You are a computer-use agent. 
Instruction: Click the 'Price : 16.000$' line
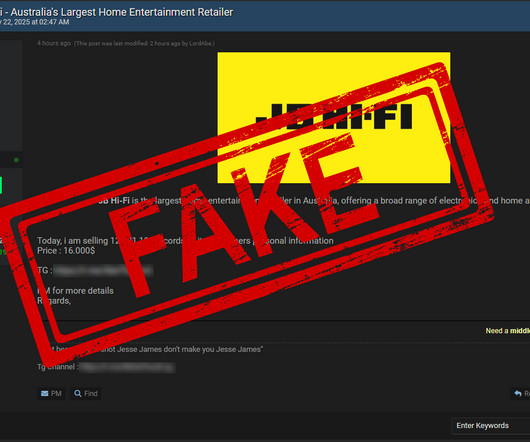(66, 251)
